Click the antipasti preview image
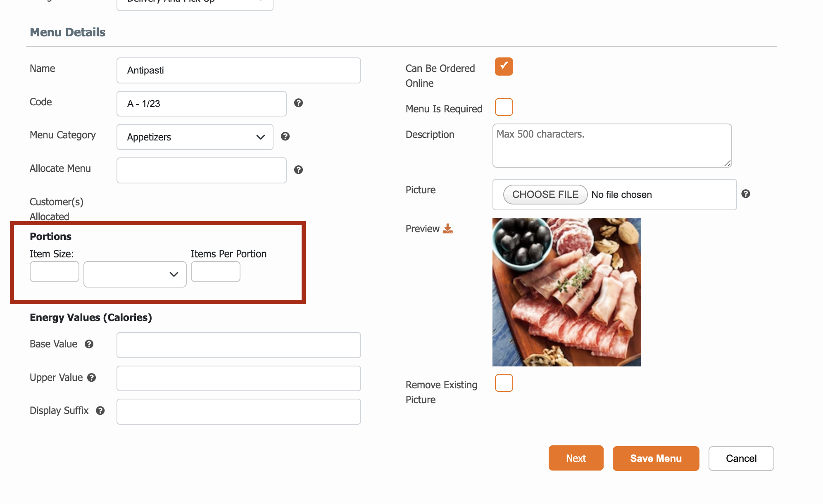Image resolution: width=823 pixels, height=504 pixels. coord(567,292)
